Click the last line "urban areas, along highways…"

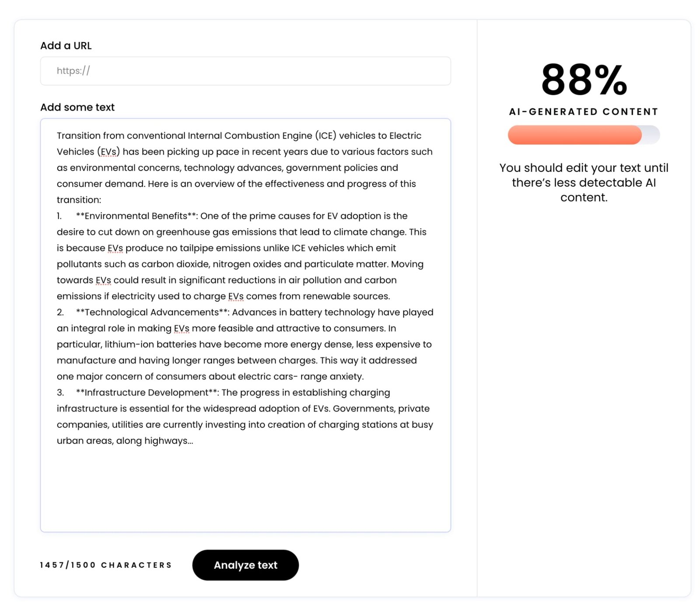click(x=125, y=441)
